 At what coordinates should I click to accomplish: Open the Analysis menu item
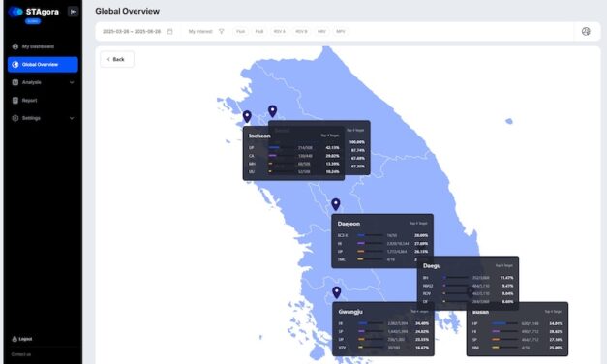[43, 82]
